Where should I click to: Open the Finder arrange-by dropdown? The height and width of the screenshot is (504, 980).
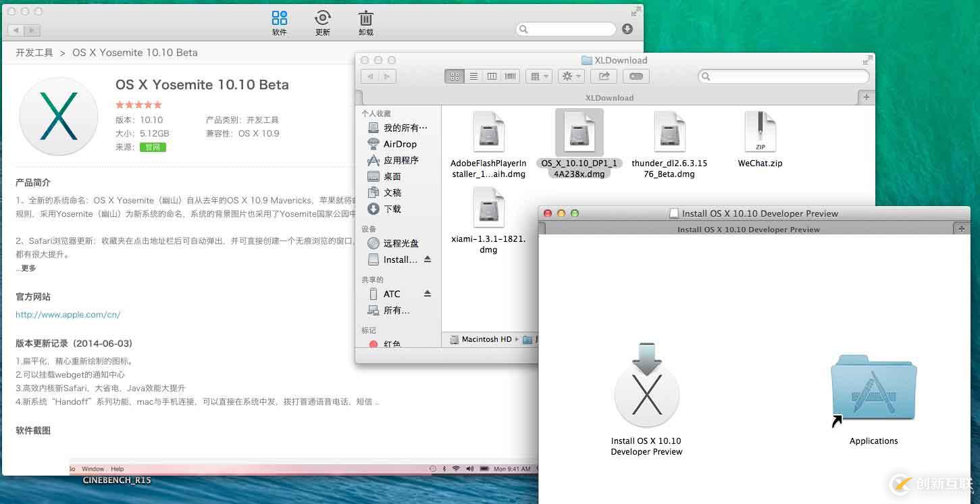[x=539, y=76]
